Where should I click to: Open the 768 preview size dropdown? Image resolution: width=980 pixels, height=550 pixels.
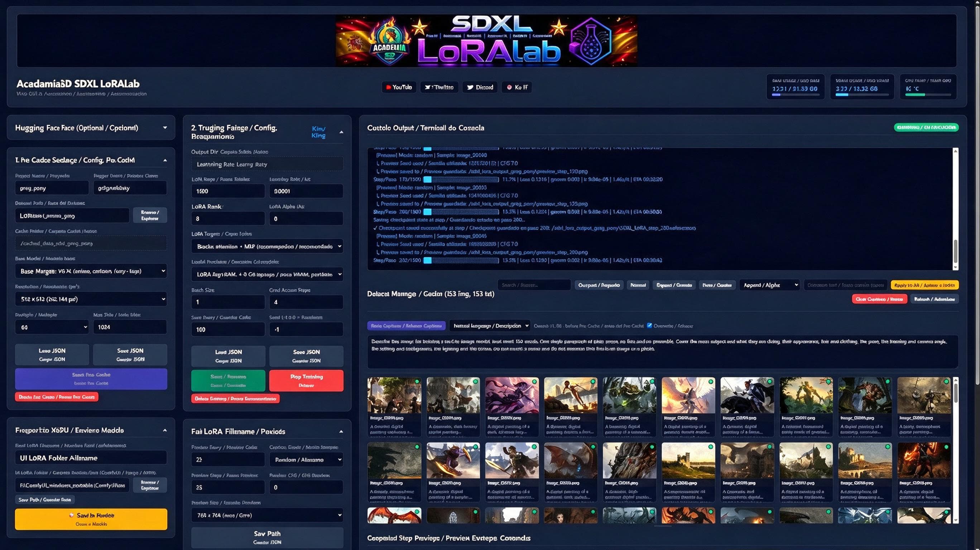[x=267, y=515]
